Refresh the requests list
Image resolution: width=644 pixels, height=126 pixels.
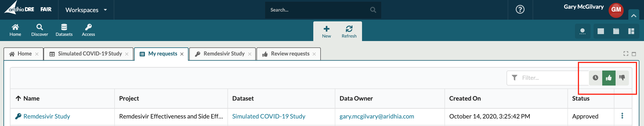click(349, 32)
